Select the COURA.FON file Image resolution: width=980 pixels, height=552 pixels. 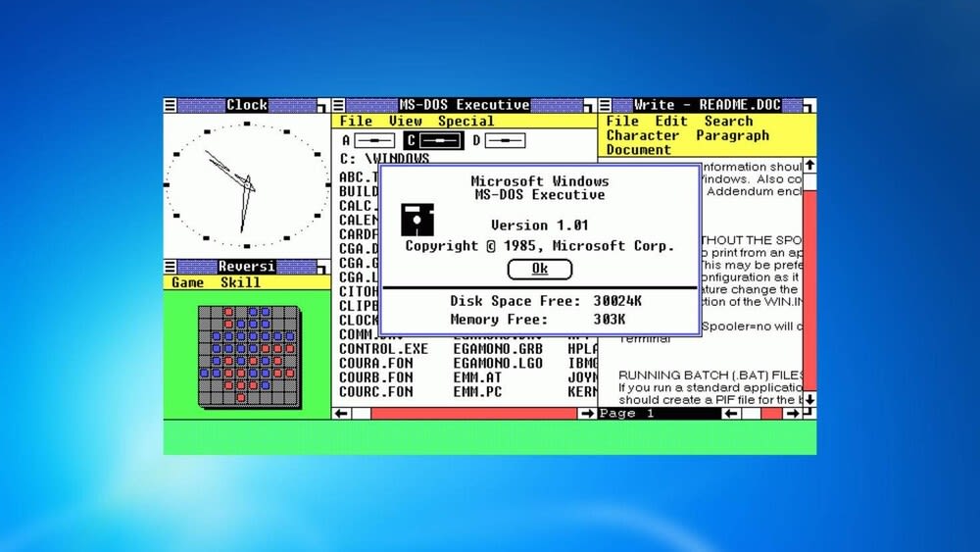(x=375, y=363)
